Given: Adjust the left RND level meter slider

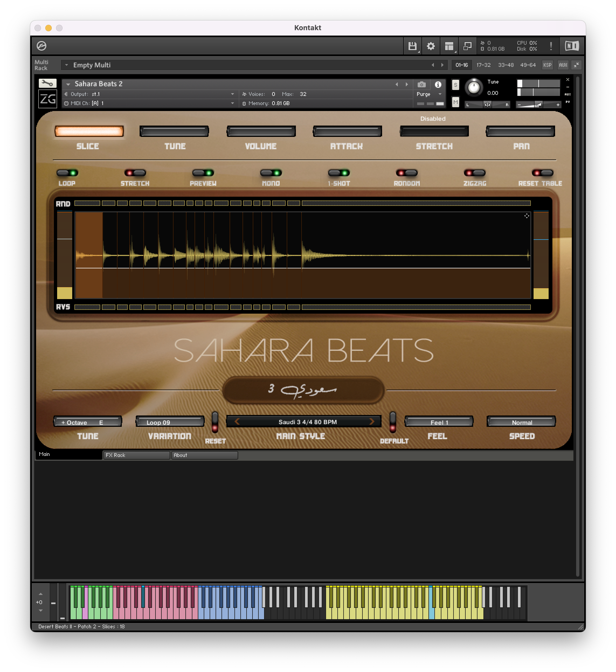Looking at the screenshot, I should 64,255.
